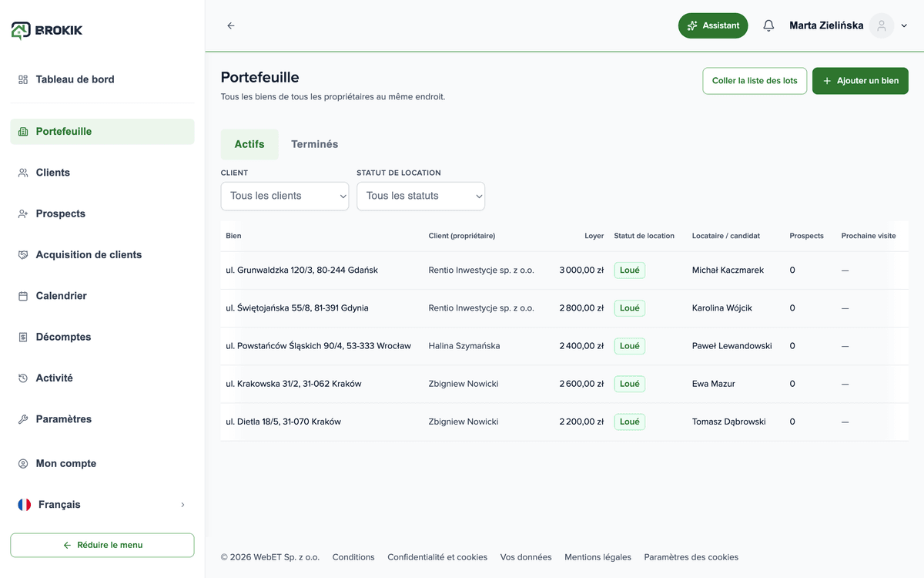Click the Activité history icon
Viewport: 924px width, 578px height.
pyautogui.click(x=23, y=378)
